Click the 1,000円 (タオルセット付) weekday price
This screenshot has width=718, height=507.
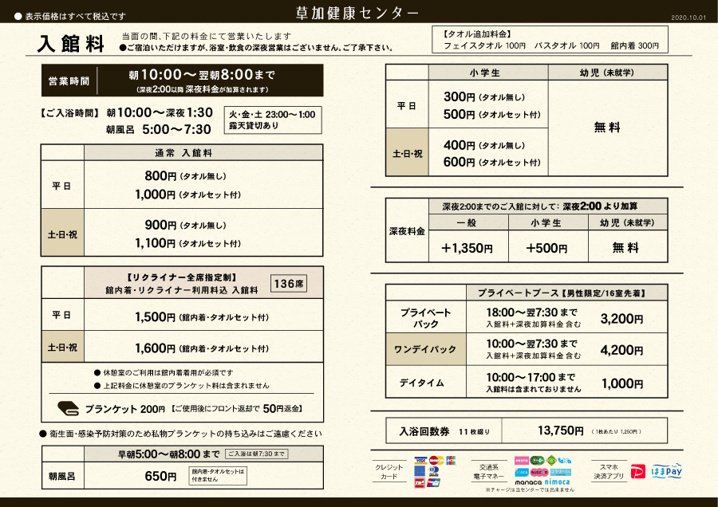[x=188, y=194]
